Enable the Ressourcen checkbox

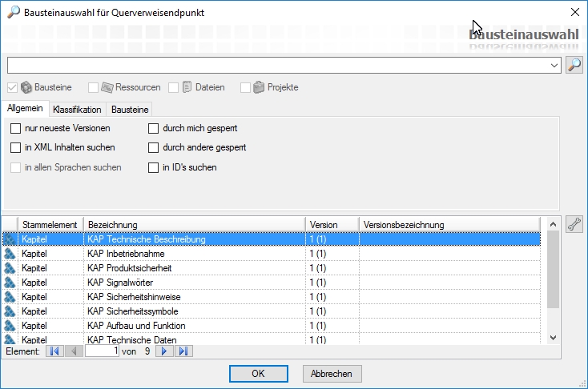(93, 88)
